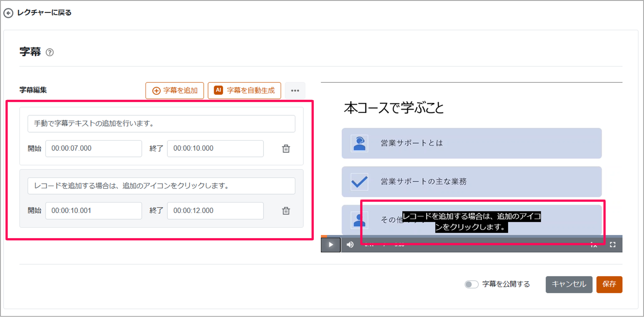Click start time field 00:00:07.000
644x317 pixels.
pos(94,148)
